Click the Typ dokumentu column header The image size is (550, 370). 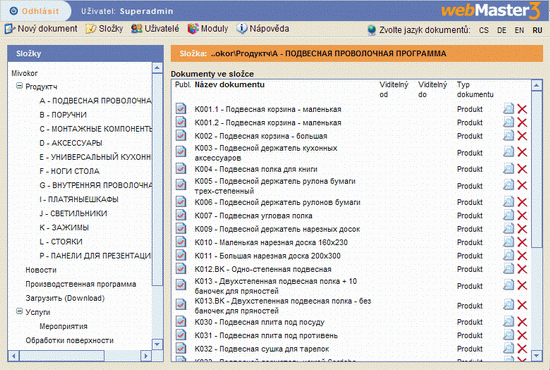[x=475, y=89]
